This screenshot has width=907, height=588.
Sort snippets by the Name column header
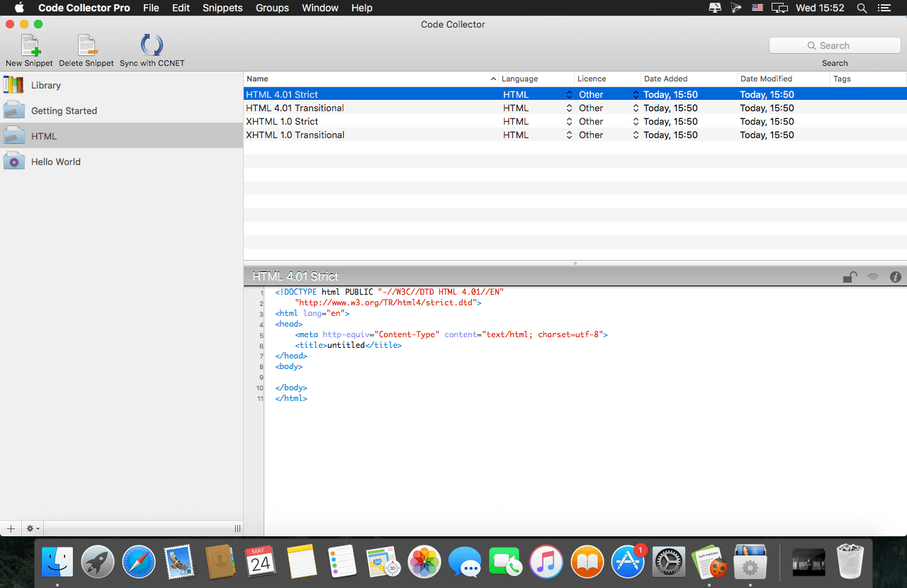[x=371, y=79]
